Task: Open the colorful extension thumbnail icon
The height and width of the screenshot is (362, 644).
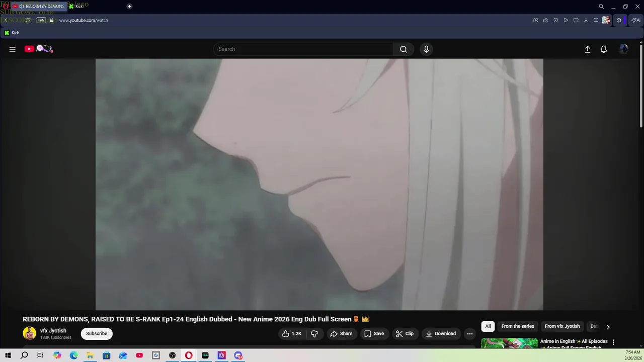Action: coord(606,20)
